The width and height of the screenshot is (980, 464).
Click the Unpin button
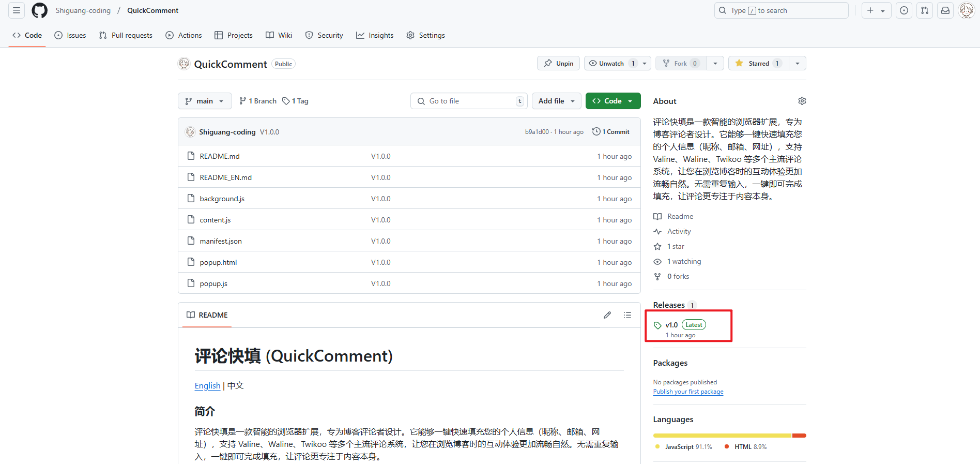point(558,63)
